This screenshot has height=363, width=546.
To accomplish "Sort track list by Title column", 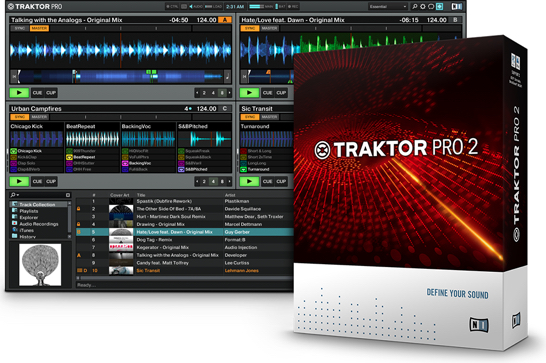I will [x=141, y=195].
